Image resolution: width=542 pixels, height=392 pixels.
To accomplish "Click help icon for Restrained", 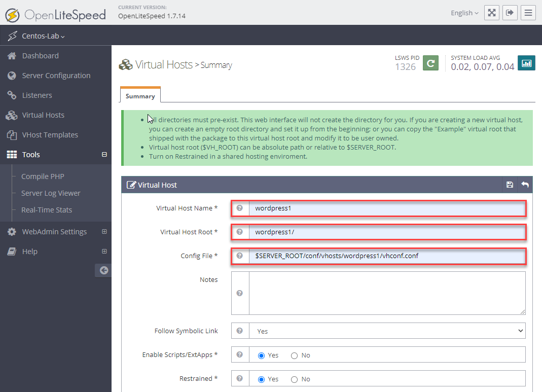I will (239, 378).
